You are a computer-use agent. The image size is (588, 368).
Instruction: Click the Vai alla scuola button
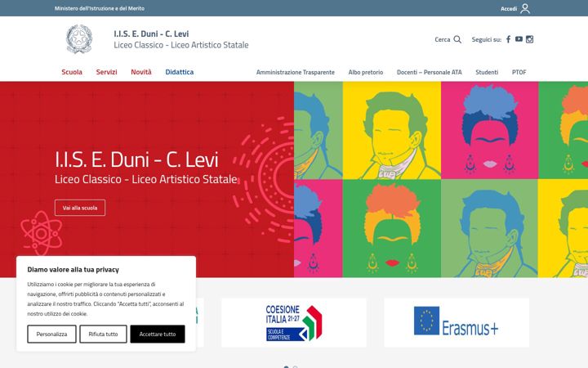tap(80, 208)
